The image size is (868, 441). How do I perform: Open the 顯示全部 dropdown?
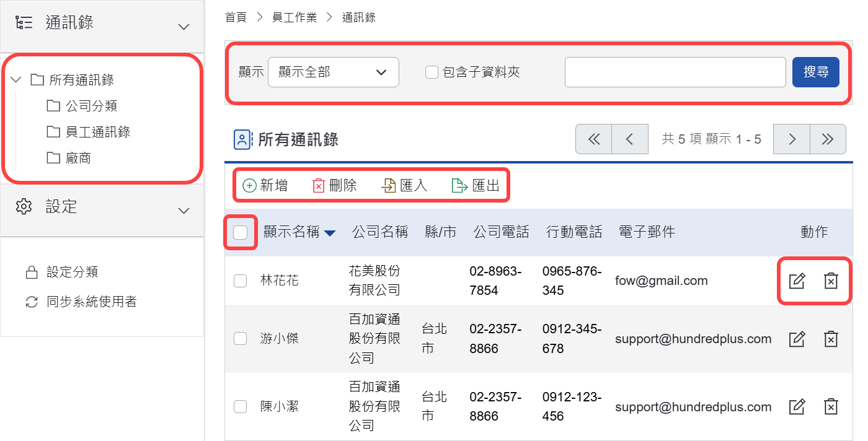tap(334, 72)
